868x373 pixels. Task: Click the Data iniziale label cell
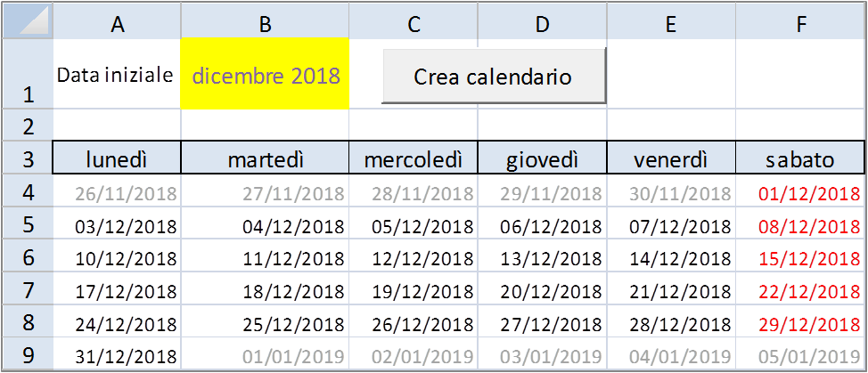coord(117,76)
